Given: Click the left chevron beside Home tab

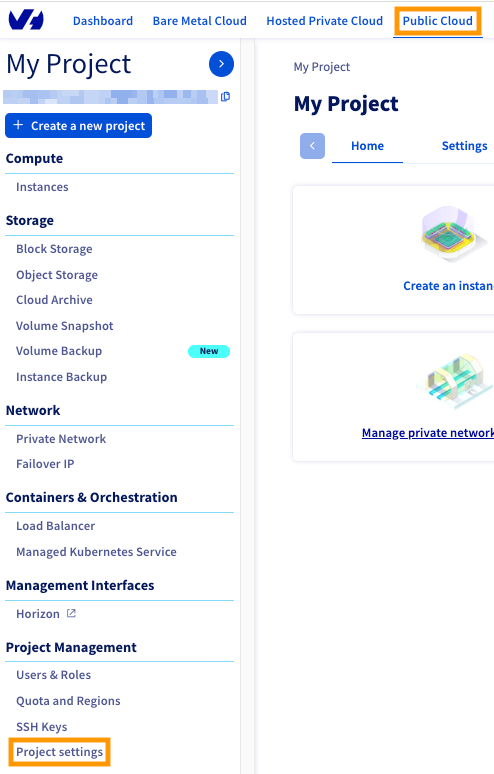Looking at the screenshot, I should coord(312,146).
